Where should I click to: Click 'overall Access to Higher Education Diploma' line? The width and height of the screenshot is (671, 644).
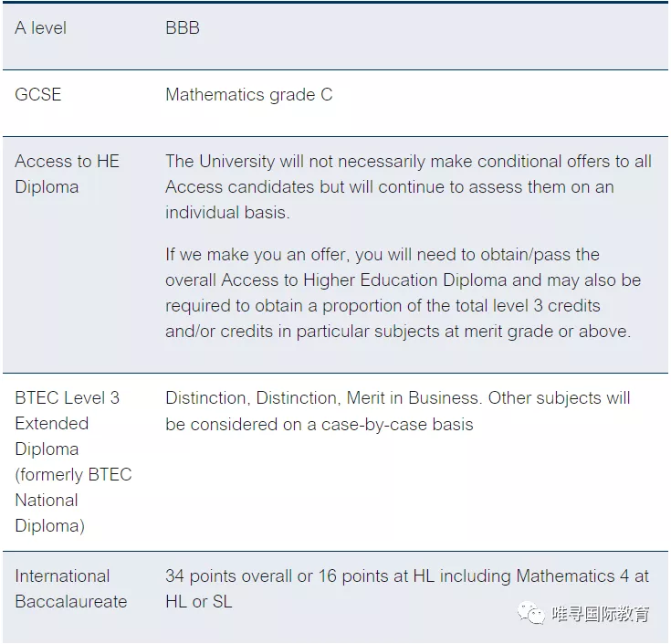click(x=404, y=280)
